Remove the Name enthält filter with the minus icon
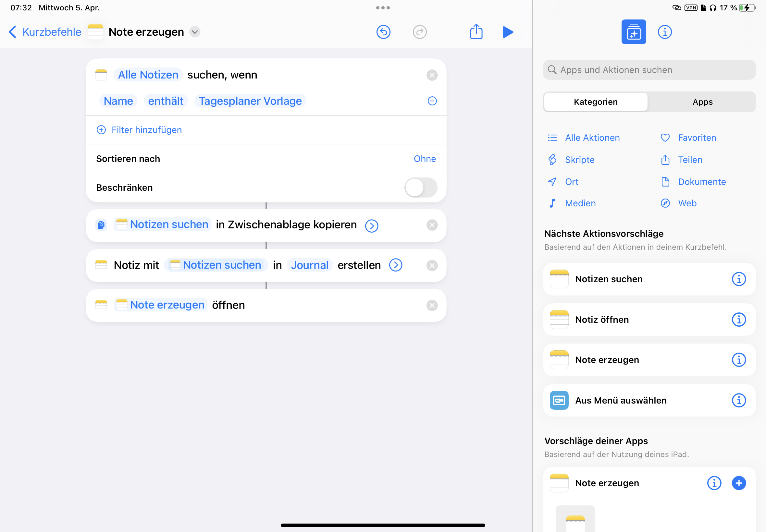Screen dimensions: 766x532 click(432, 101)
